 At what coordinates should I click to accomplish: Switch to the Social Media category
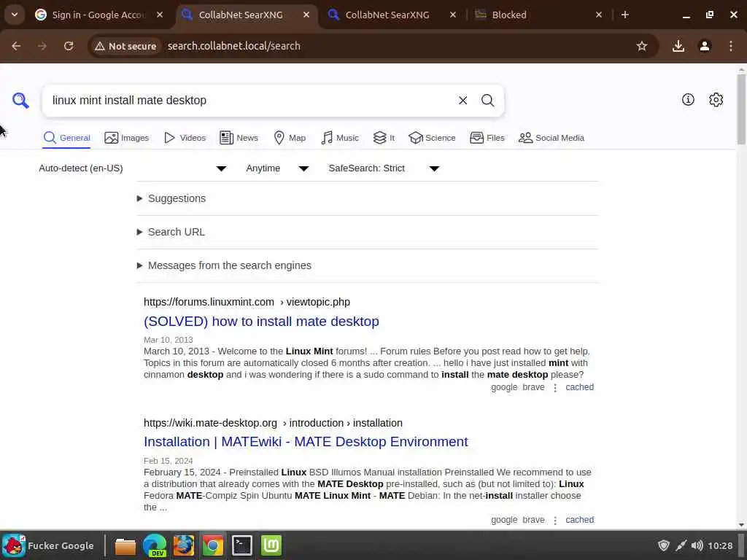pyautogui.click(x=551, y=138)
